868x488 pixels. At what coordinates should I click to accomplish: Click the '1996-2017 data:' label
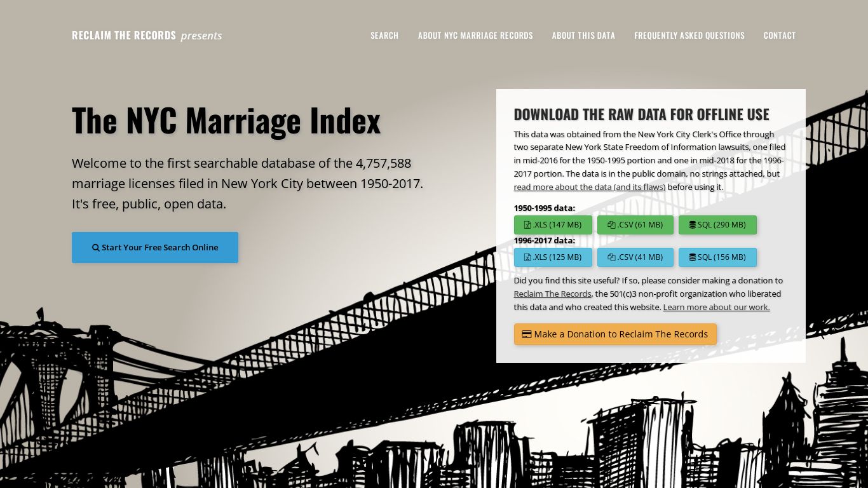click(545, 240)
